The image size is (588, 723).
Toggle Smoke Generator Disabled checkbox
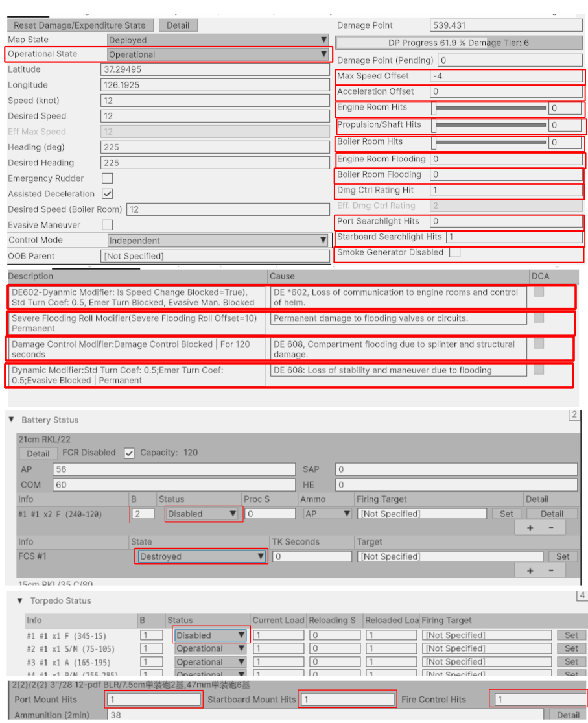pyautogui.click(x=454, y=252)
